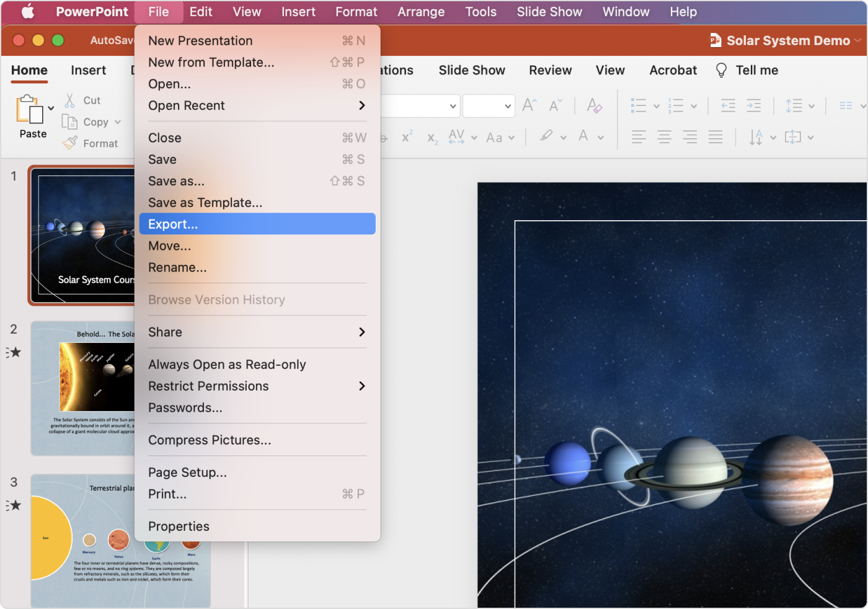Click the line spacing icon
Viewport: 868px width, 609px height.
pos(794,105)
